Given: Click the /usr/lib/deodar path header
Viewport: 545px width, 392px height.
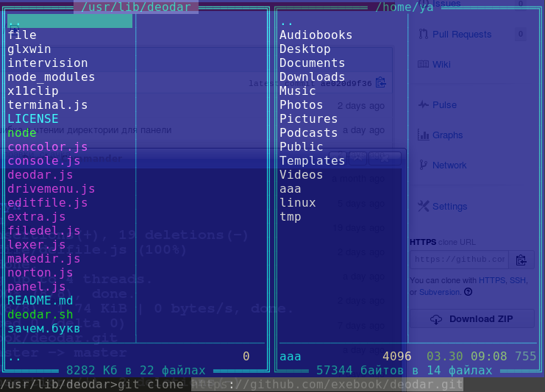Looking at the screenshot, I should [x=136, y=7].
